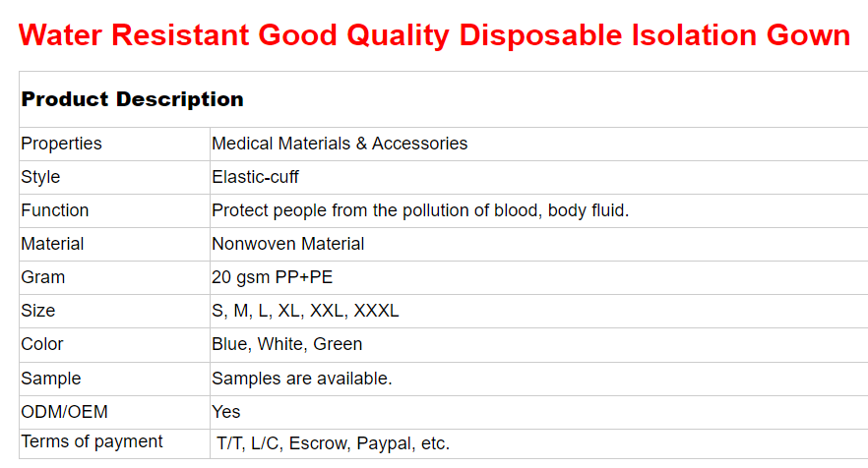The image size is (868, 468).
Task: Click the T/T, L/C, Escrow, Paypal text
Action: pyautogui.click(x=333, y=443)
